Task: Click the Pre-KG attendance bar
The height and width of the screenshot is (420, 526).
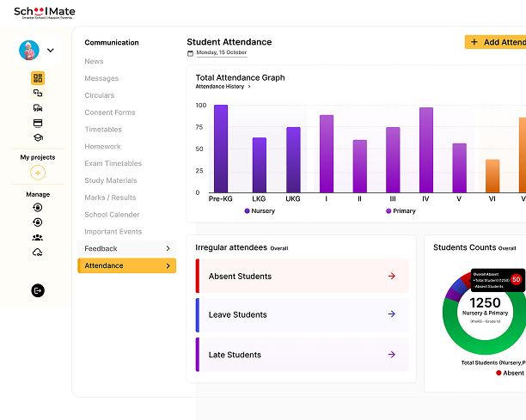Action: point(221,149)
